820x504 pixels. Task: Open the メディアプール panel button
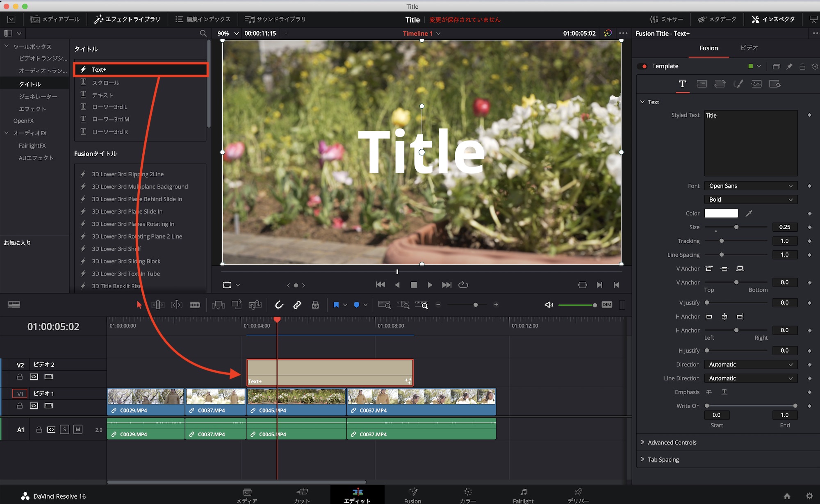point(55,19)
